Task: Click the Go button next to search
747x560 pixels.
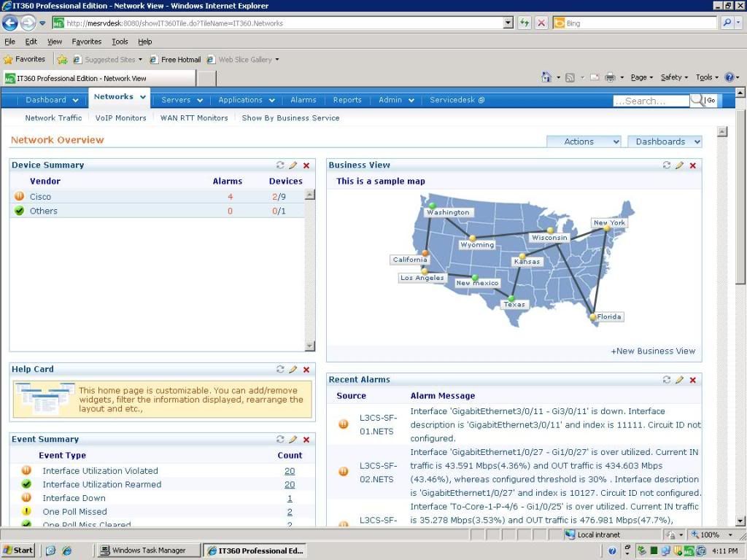Action: pos(711,100)
